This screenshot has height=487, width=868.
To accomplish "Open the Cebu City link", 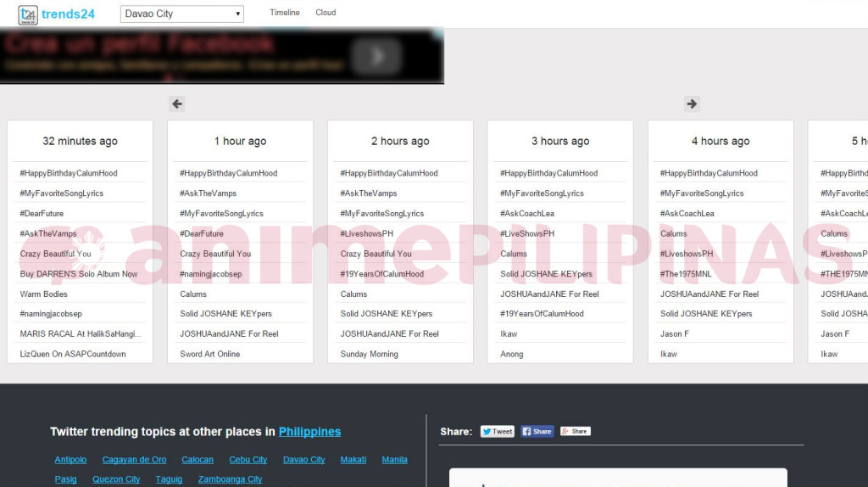I will click(248, 460).
